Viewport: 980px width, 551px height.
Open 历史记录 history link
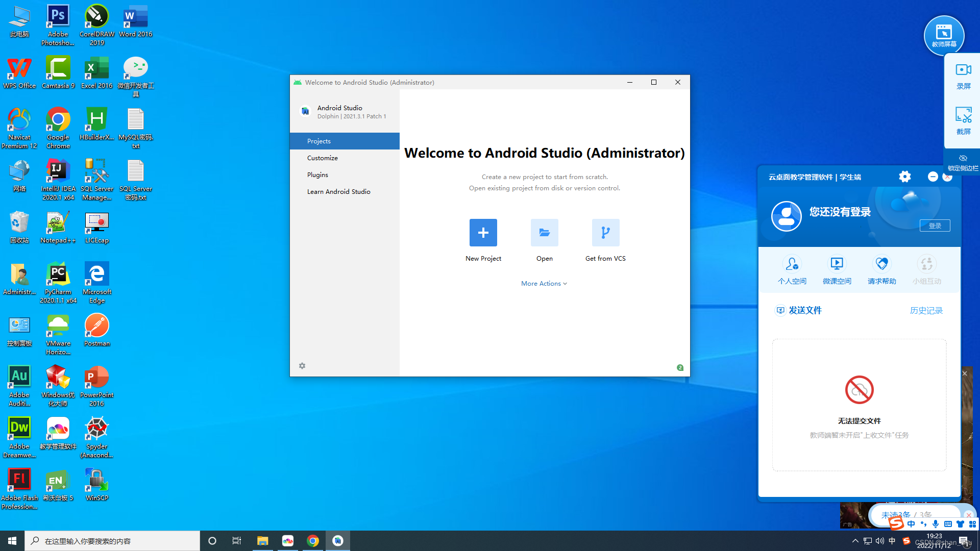pyautogui.click(x=926, y=311)
